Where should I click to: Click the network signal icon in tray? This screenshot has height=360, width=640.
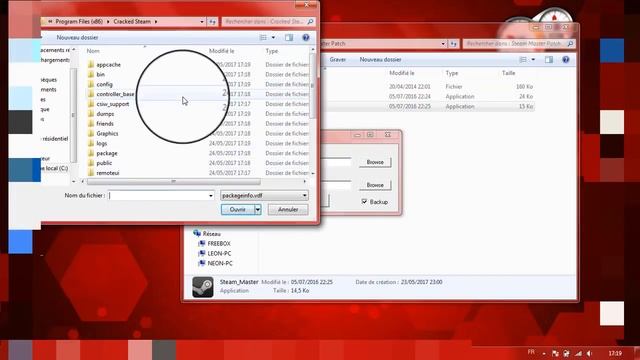[x=578, y=353]
